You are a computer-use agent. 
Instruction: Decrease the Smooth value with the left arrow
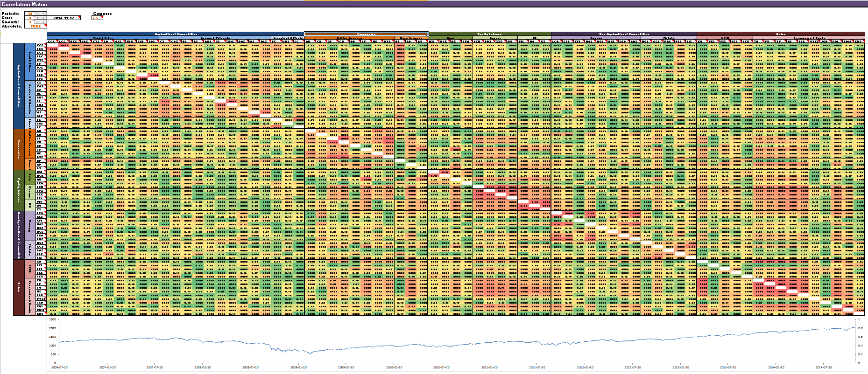[36, 22]
